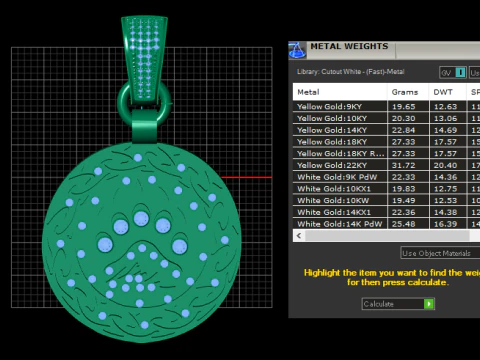The image size is (480, 360).
Task: Select the Yellow Gold:18KY row
Action: [386, 142]
